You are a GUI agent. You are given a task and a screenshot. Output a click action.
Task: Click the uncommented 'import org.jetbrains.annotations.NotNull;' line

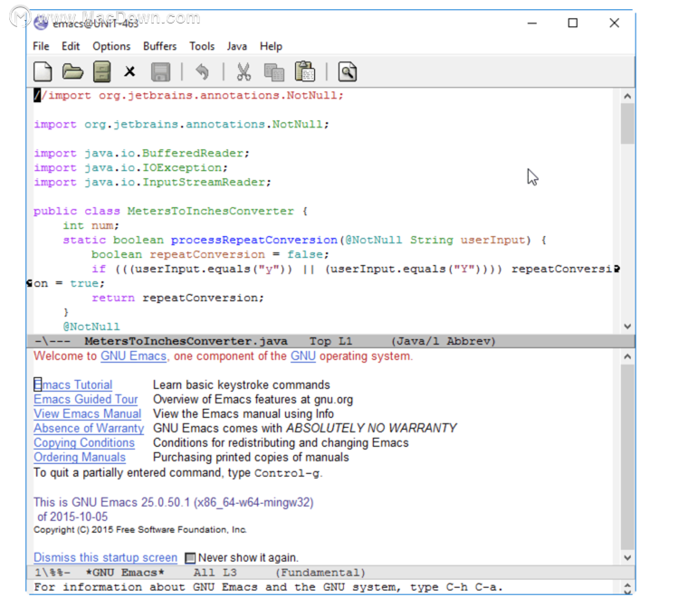[181, 124]
